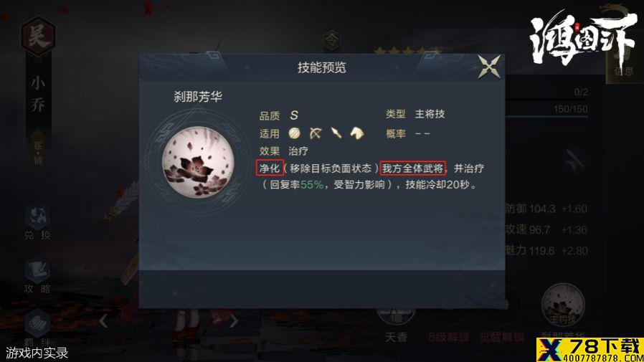Switch to the 信息 info tab
This screenshot has height=362, width=644.
(623, 62)
